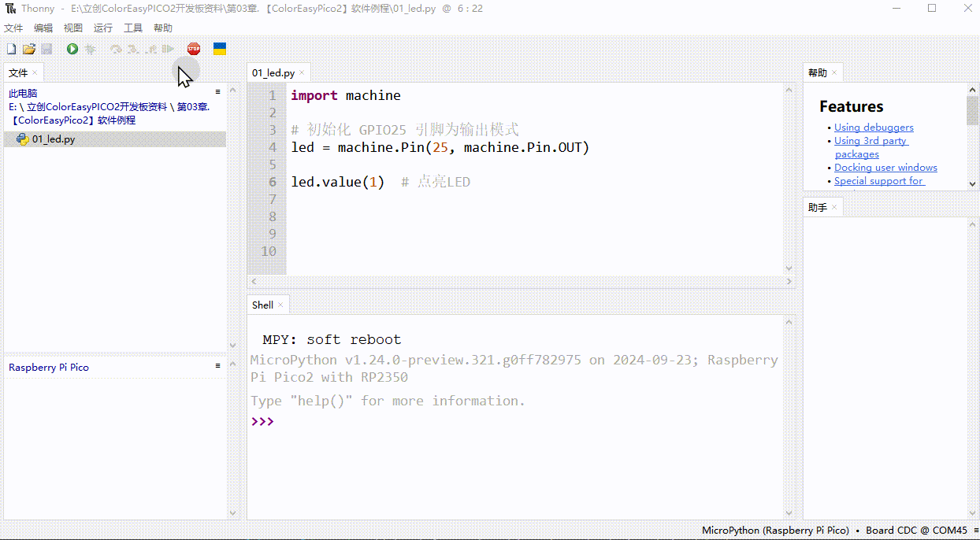Close the Shell tab
Viewport: 980px width, 540px height.
click(280, 305)
